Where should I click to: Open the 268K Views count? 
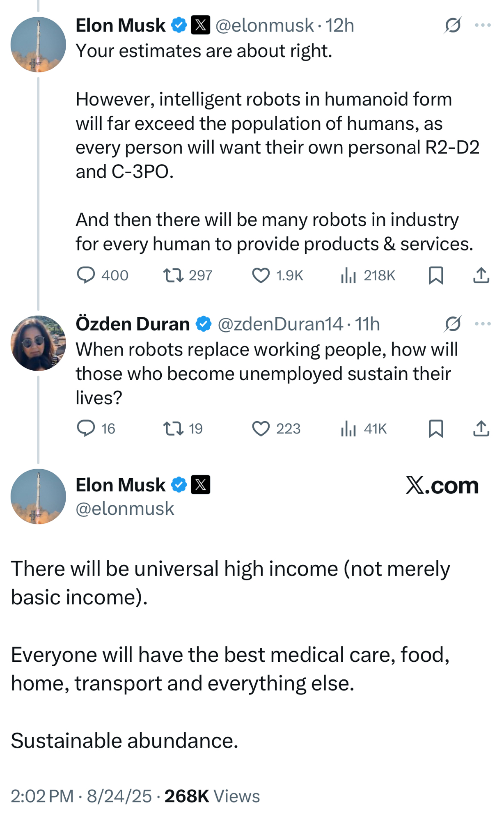[x=212, y=796]
